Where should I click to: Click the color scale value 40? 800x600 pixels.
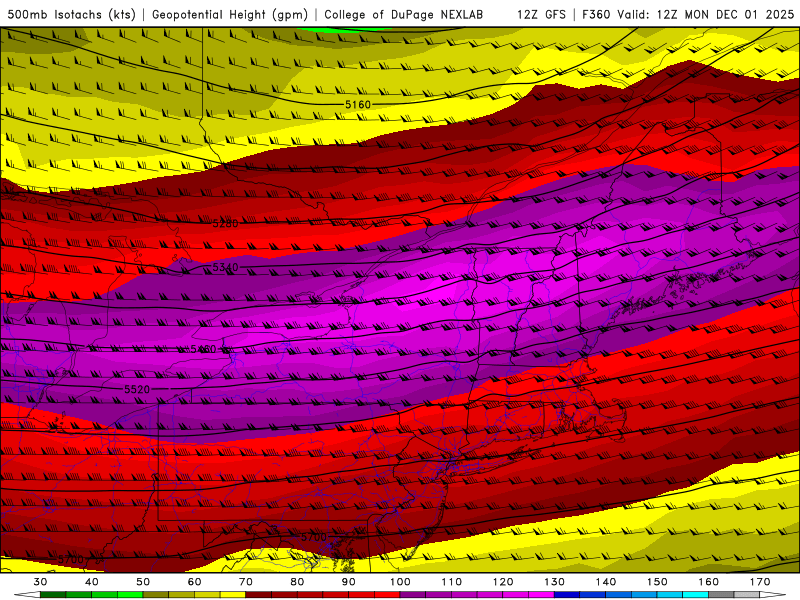click(92, 582)
